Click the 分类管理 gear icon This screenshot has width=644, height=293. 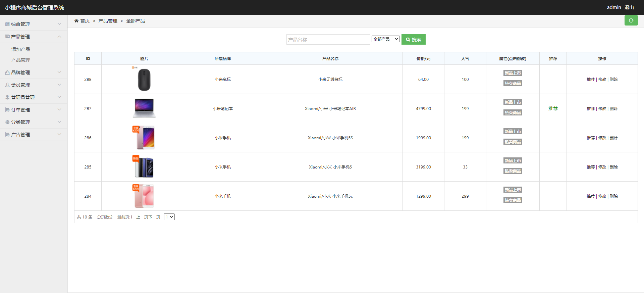point(7,122)
